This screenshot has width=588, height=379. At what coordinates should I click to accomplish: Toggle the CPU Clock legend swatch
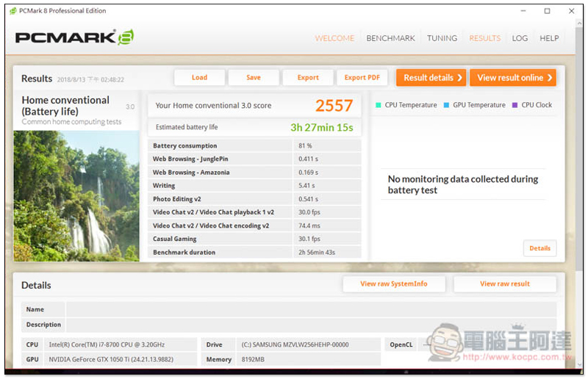pyautogui.click(x=515, y=105)
